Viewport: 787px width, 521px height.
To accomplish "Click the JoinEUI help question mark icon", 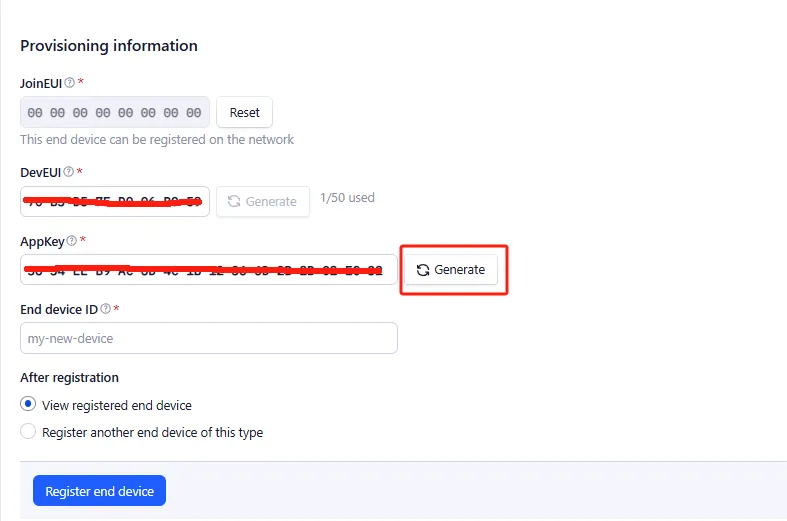I will point(70,83).
